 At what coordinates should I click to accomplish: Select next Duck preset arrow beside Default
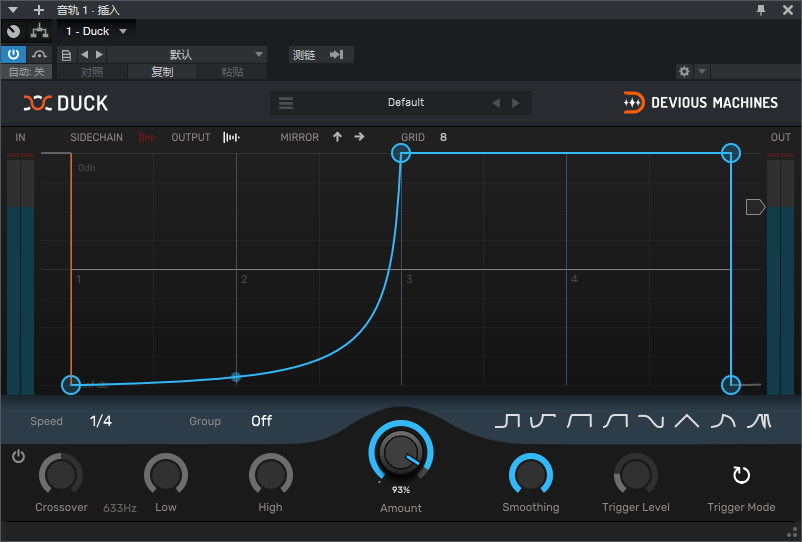[516, 103]
